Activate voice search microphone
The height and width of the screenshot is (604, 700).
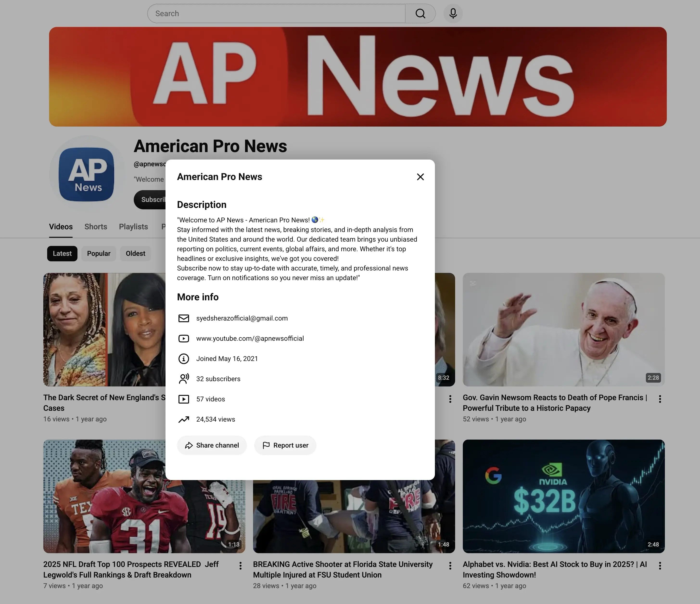453,13
